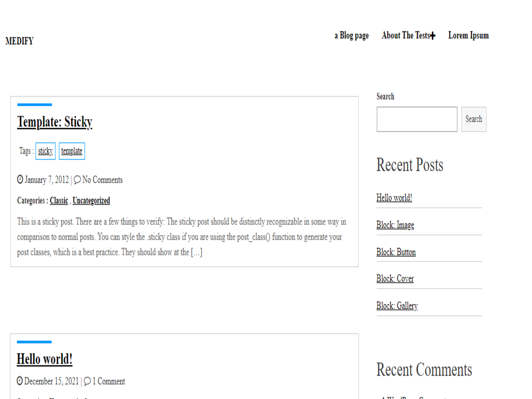Click the clock icon beside January 7, 2012
The height and width of the screenshot is (399, 532).
(x=20, y=180)
